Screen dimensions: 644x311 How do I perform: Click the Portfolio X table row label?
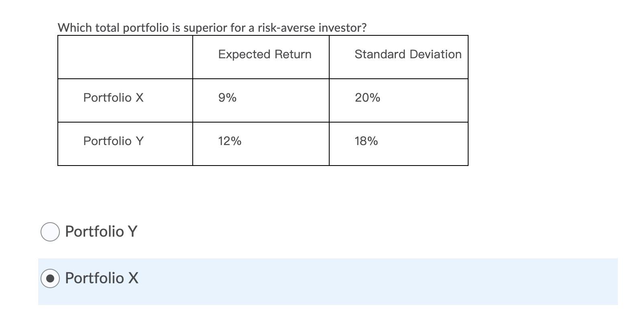(113, 97)
